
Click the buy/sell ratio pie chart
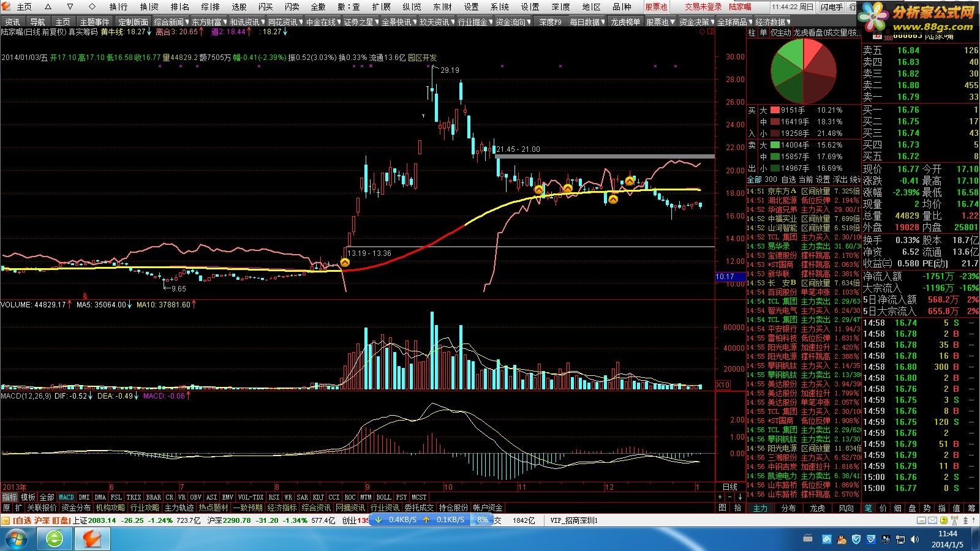tap(802, 72)
